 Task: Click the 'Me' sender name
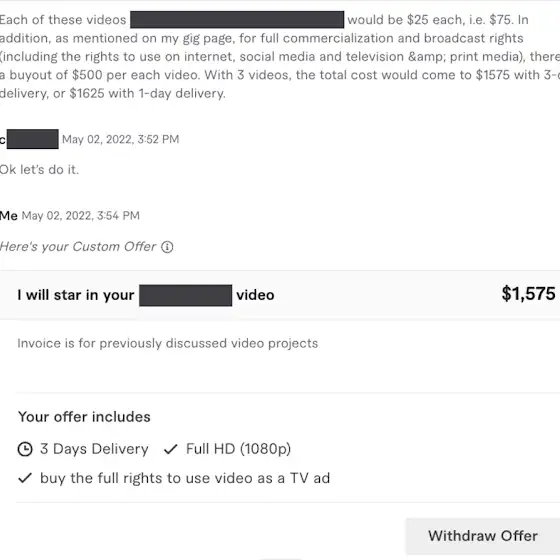tap(9, 216)
